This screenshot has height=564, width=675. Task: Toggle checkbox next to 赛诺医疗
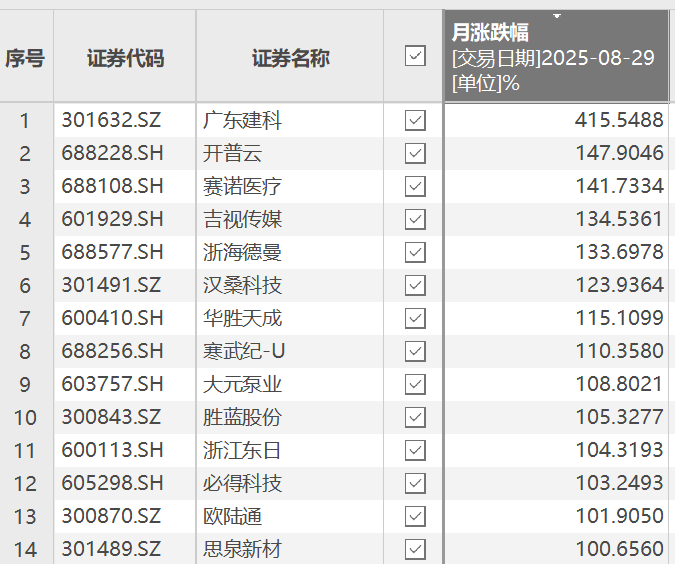pos(415,187)
